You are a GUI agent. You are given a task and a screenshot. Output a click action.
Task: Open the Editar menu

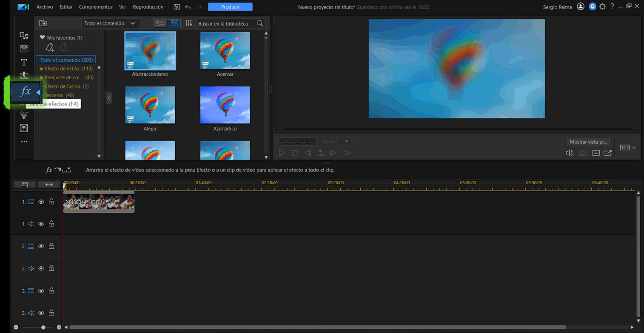(66, 7)
